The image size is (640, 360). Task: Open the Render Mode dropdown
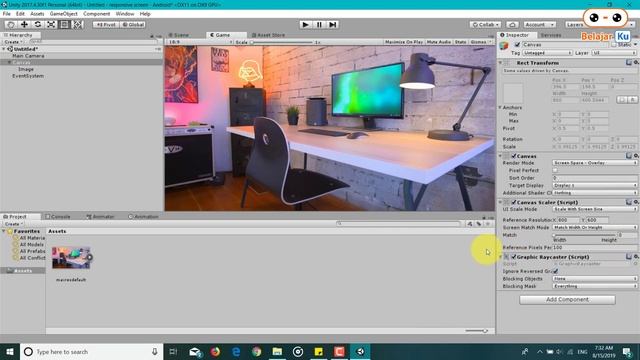click(594, 163)
